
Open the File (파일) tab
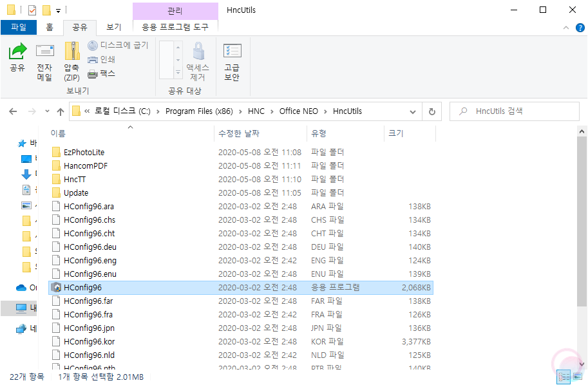click(19, 27)
